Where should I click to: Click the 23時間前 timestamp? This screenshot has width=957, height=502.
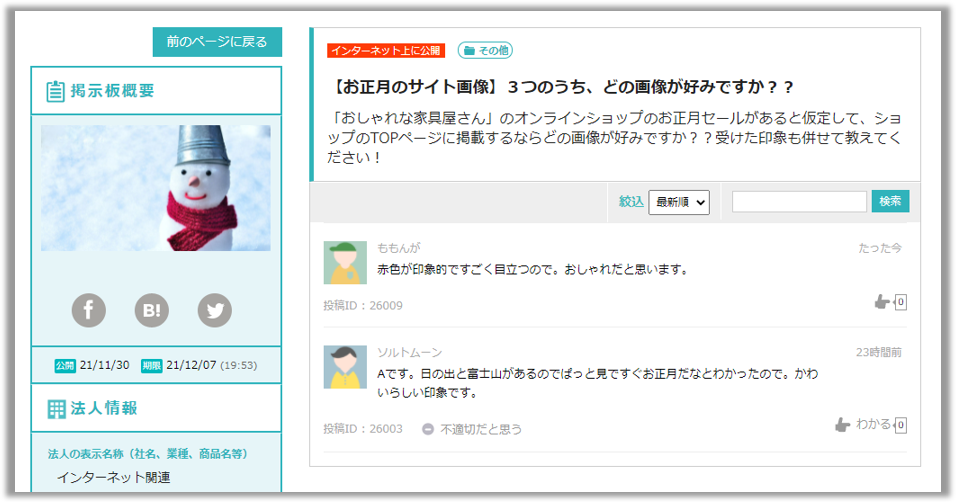tap(879, 353)
